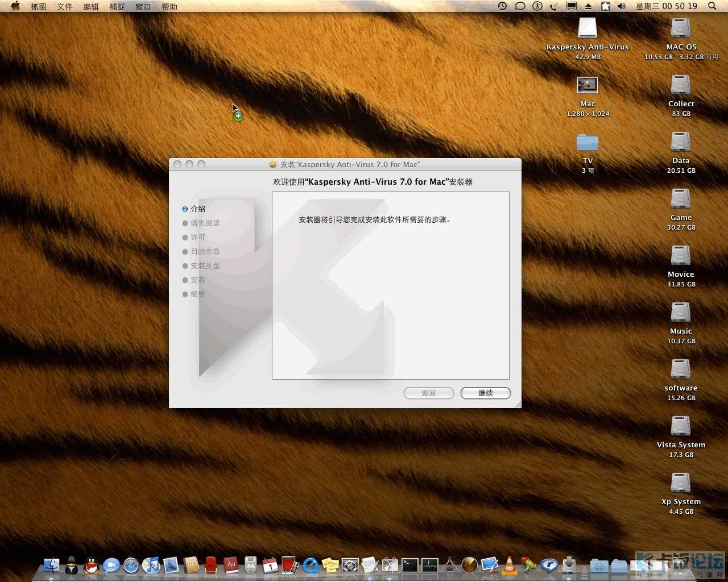The width and height of the screenshot is (728, 582).
Task: Select the 摘要 step in installer sidebar
Action: (x=194, y=294)
